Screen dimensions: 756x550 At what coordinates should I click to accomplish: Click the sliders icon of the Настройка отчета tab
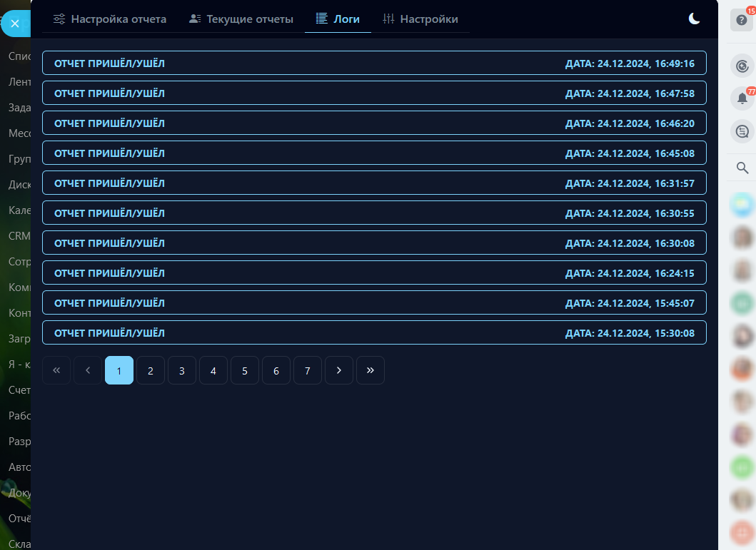pyautogui.click(x=59, y=19)
